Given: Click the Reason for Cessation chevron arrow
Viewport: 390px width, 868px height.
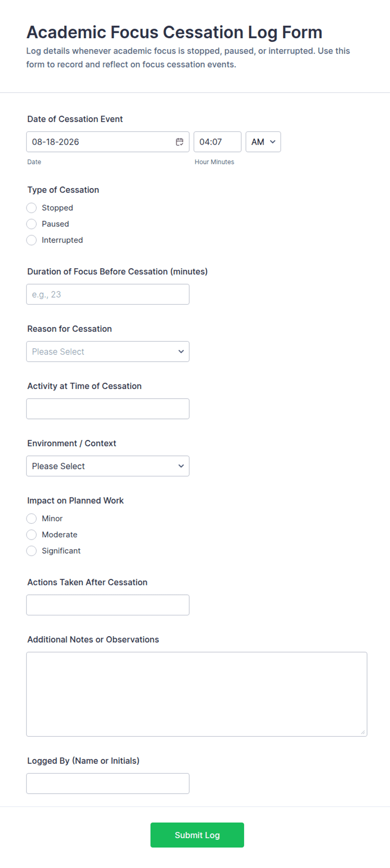Looking at the screenshot, I should pos(181,352).
